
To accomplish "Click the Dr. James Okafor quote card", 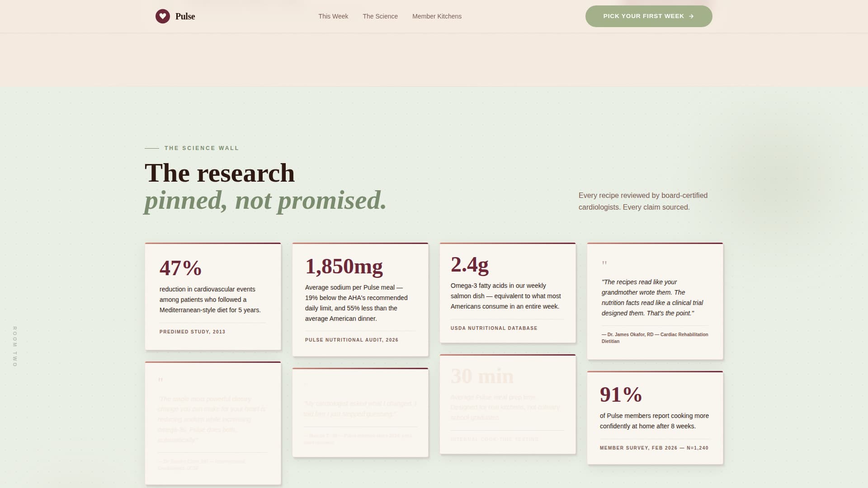I will click(x=655, y=301).
